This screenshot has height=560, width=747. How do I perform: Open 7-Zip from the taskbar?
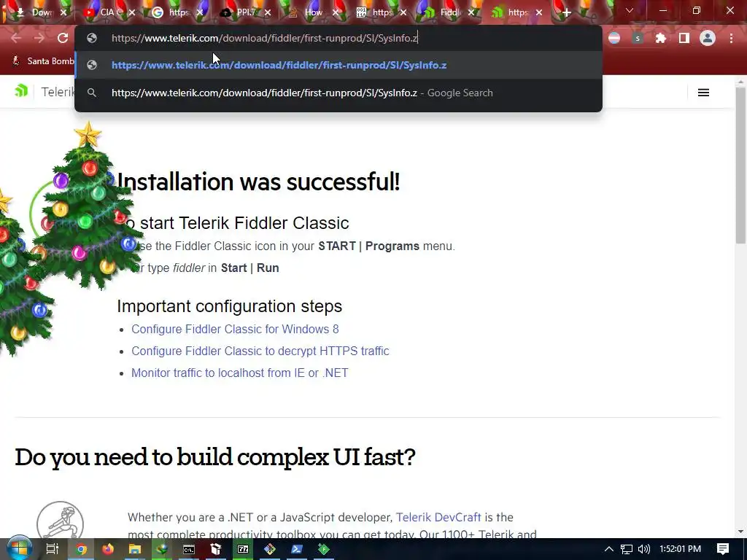click(242, 549)
